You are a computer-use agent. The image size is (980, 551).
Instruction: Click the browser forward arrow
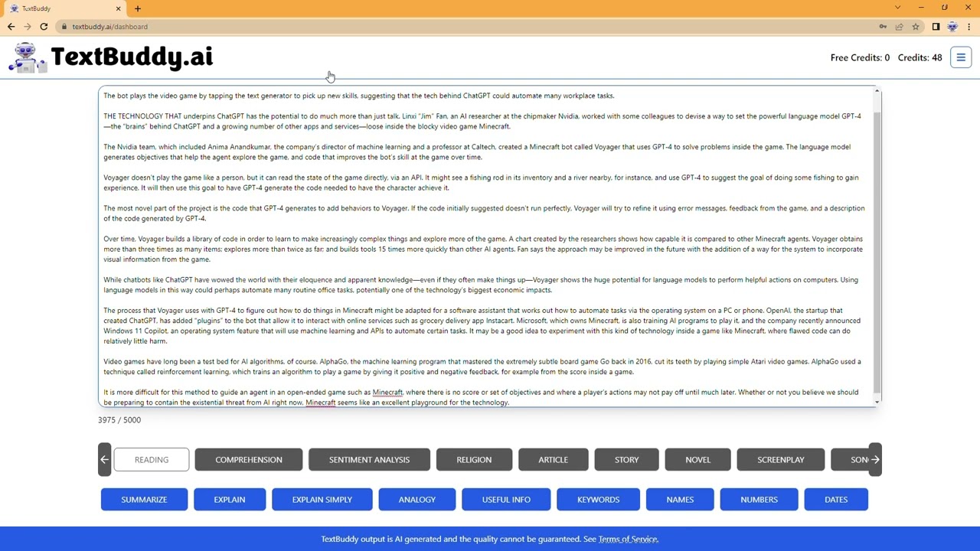coord(28,27)
